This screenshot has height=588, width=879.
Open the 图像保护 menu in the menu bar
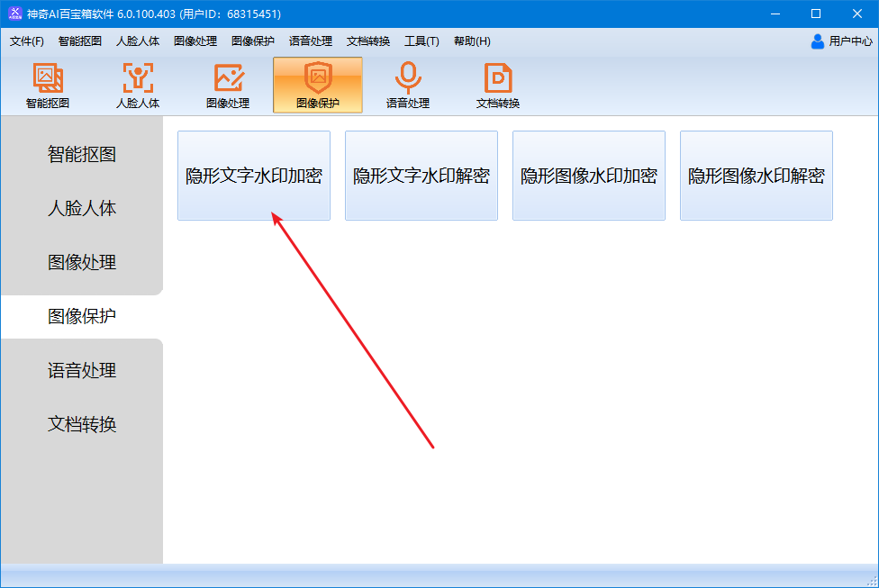(x=253, y=41)
